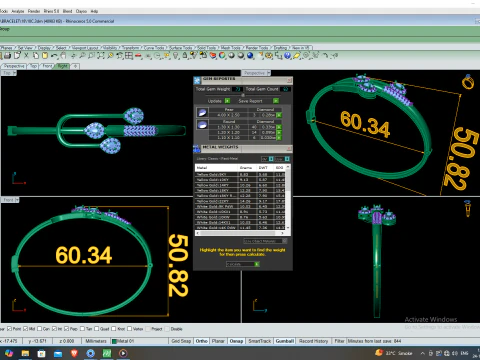The height and width of the screenshot is (360, 480).
Task: Click the Print icon in the toolbar
Action: (7, 56)
